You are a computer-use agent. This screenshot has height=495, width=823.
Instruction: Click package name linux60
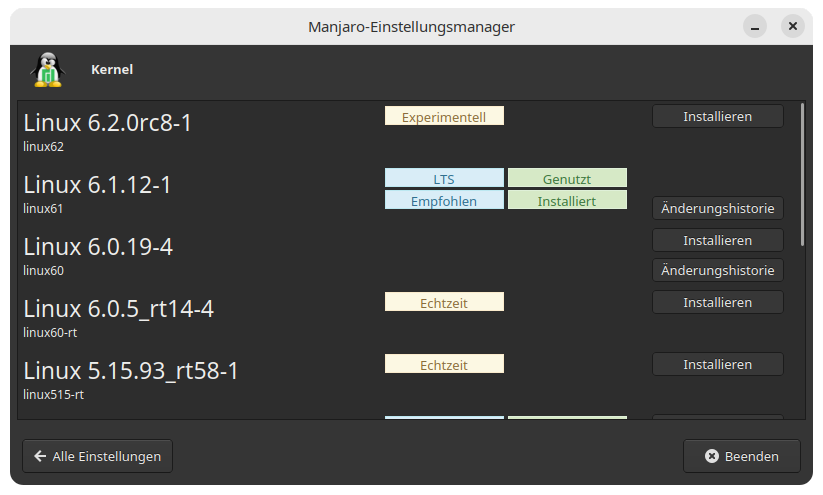(44, 270)
